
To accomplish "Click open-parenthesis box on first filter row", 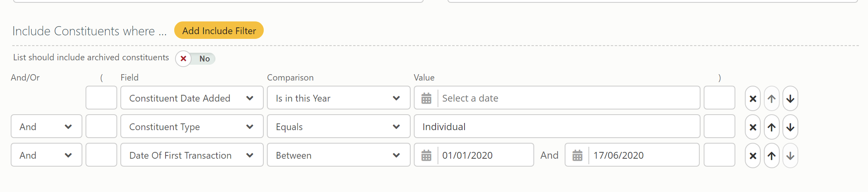I will 101,98.
